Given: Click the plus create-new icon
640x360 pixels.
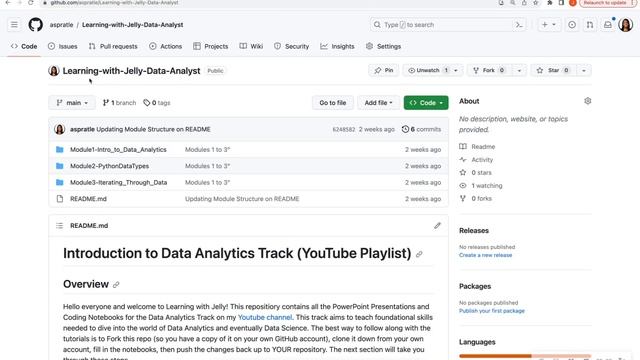Looking at the screenshot, I should [544, 25].
